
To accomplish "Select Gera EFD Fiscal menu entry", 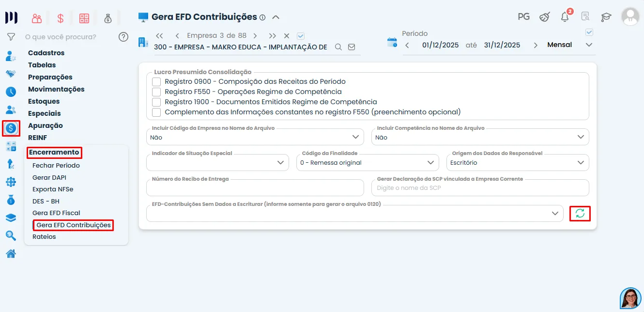I will (56, 213).
